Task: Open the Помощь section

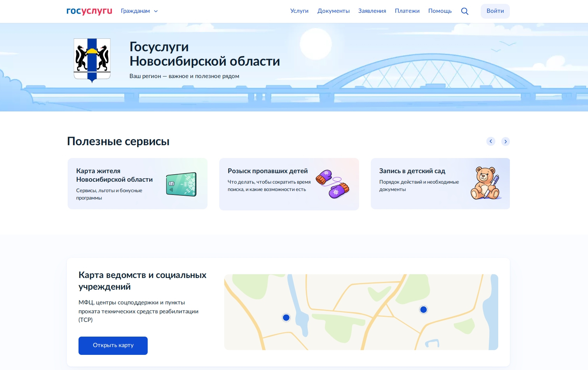Action: pos(440,11)
